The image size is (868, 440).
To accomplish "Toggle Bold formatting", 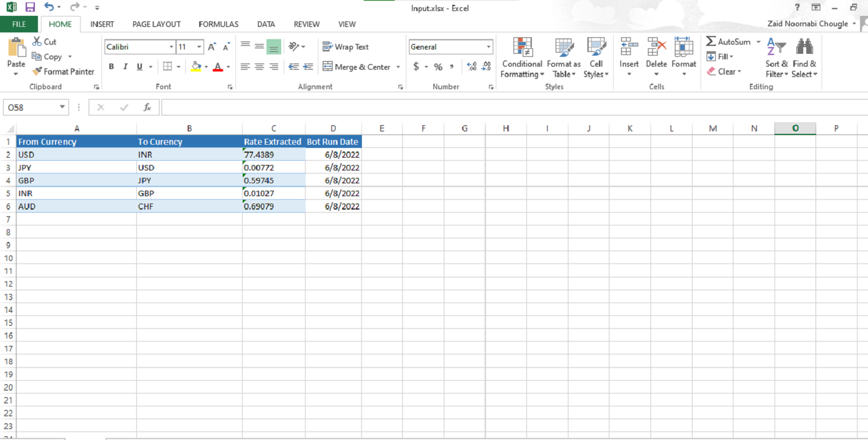I will [x=111, y=67].
